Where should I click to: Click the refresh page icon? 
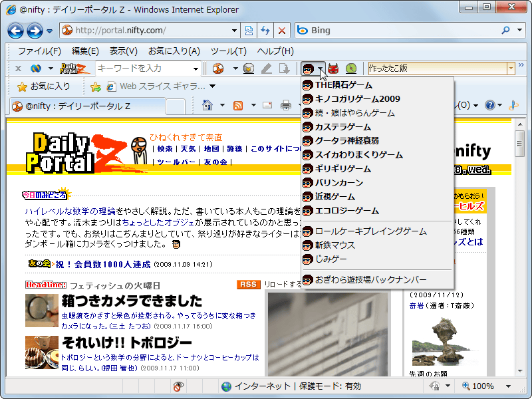[x=265, y=31]
